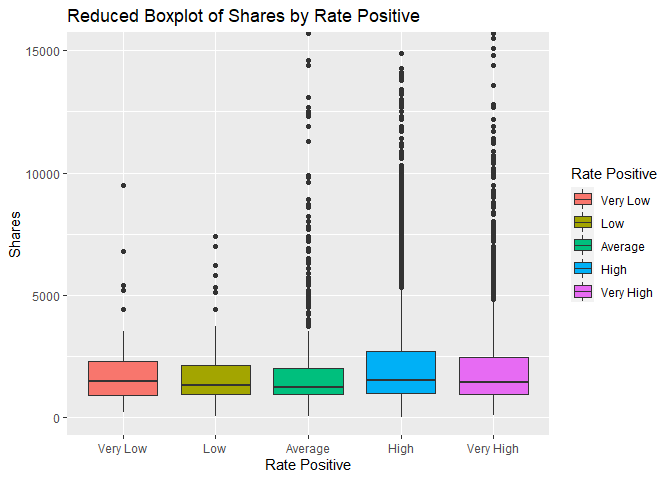Select the blue High legend swatch
Viewport: 672px width, 480px height.
(584, 269)
